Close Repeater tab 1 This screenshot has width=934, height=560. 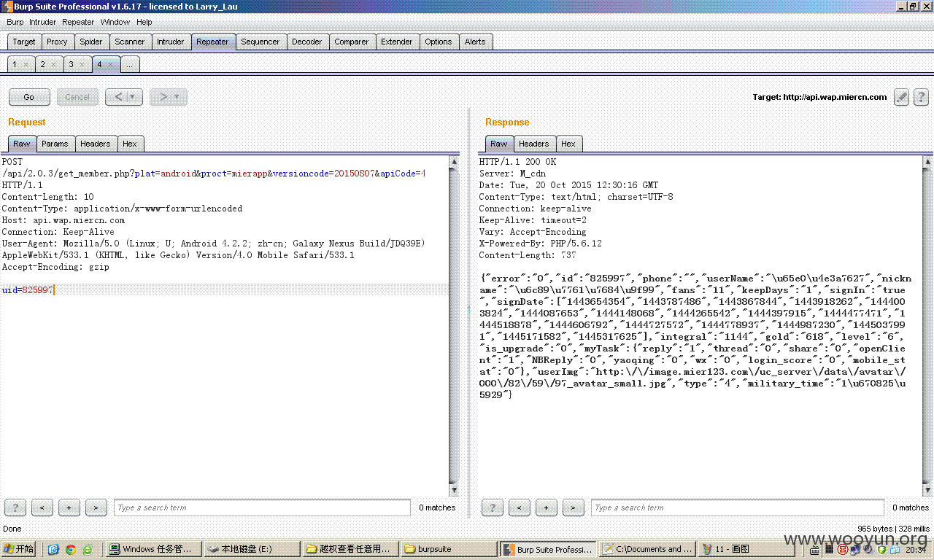26,64
